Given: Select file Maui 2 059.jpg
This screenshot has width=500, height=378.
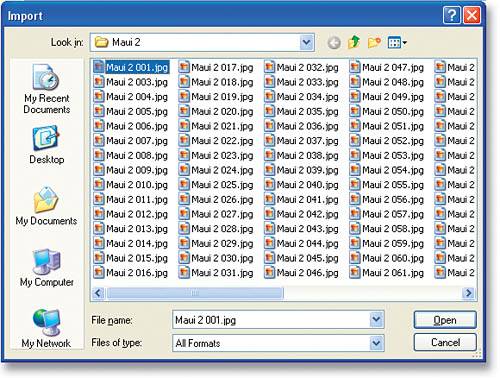Looking at the screenshot, I should point(387,243).
